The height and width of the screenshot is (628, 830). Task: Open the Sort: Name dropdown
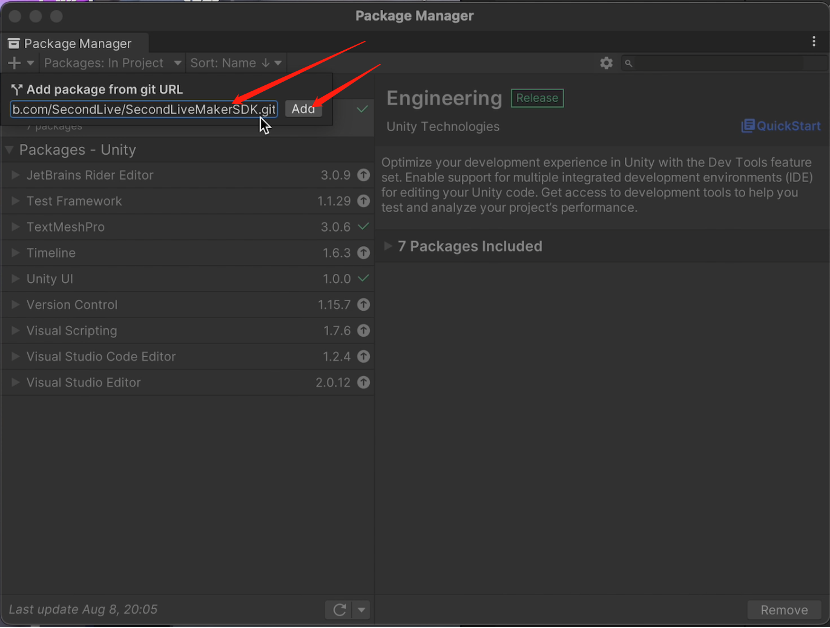click(236, 63)
